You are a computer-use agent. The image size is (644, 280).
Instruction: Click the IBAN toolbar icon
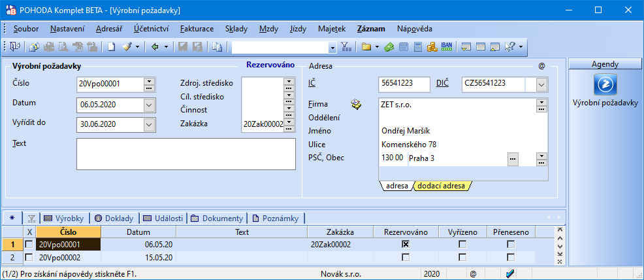(447, 46)
